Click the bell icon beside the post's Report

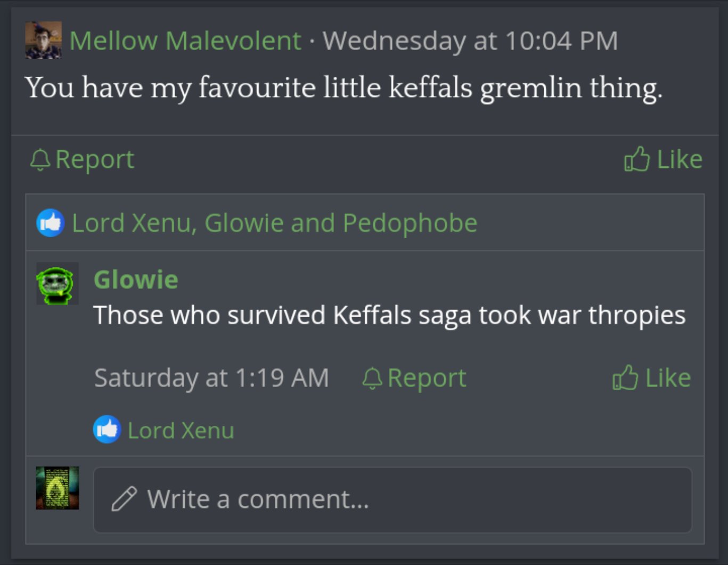[40, 160]
